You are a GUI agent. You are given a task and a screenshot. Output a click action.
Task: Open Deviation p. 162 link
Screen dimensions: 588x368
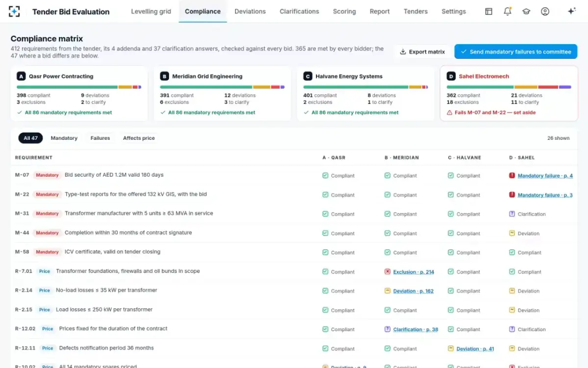click(413, 291)
